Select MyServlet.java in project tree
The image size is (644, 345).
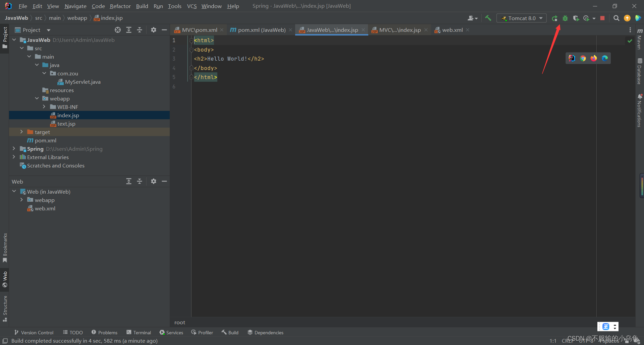83,82
